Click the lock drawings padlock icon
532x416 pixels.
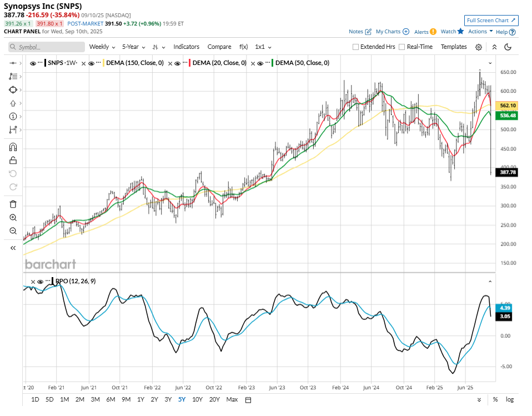[x=13, y=160]
